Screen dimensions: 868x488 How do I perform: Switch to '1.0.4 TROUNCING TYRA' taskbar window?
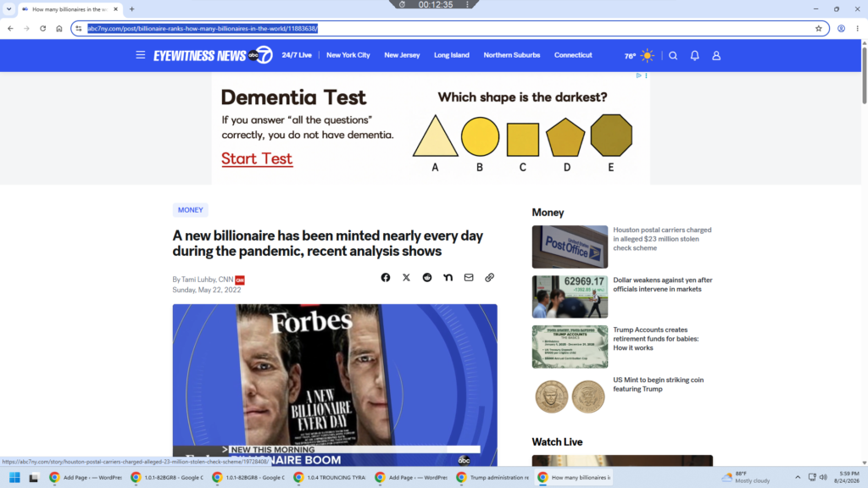click(330, 478)
